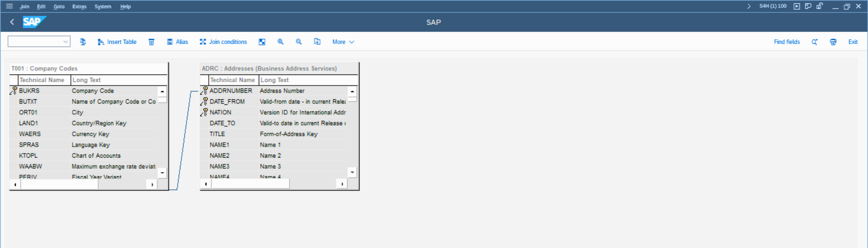Click the zoom out magnifier icon
Viewport: 868px width, 248px height.
pyautogui.click(x=299, y=42)
